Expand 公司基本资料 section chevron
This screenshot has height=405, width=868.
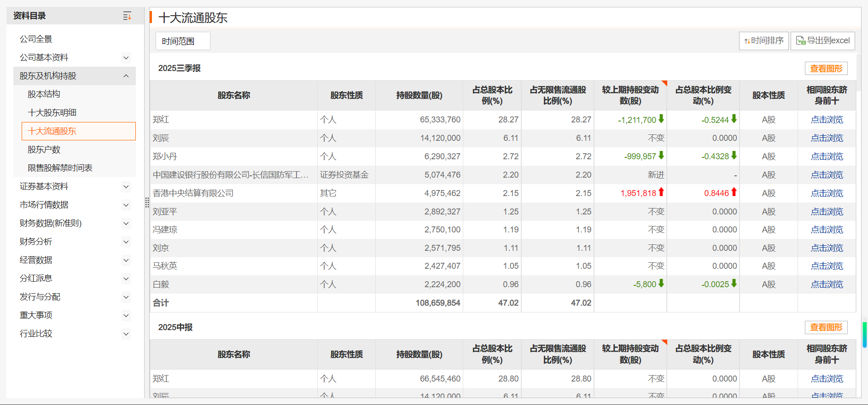(x=126, y=58)
